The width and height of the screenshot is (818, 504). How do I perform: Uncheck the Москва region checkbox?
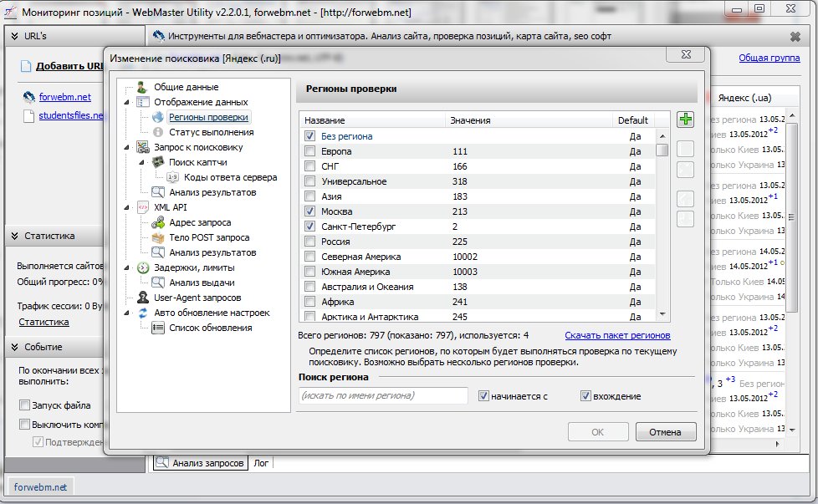pyautogui.click(x=310, y=211)
